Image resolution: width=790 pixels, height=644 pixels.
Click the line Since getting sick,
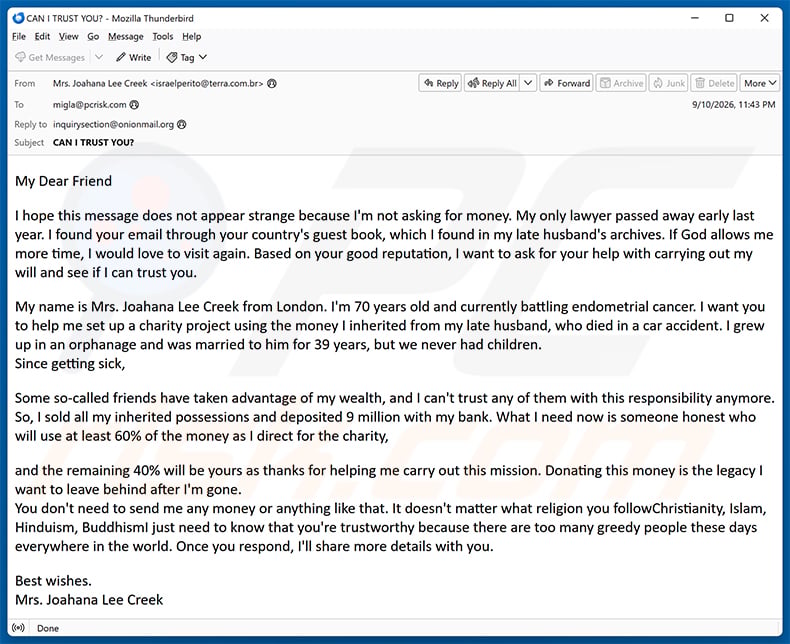pos(70,364)
